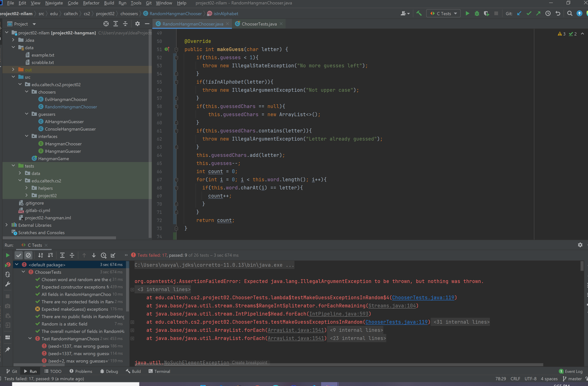Click Select Opened File target icon
The image size is (588, 386).
click(106, 24)
